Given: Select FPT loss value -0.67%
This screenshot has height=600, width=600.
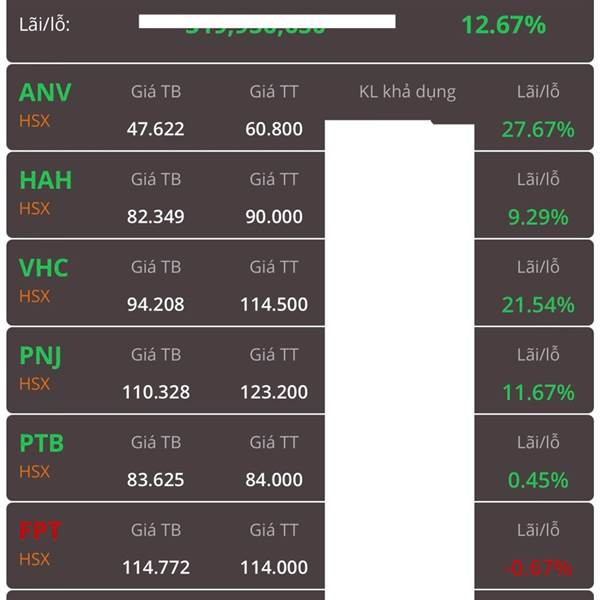Looking at the screenshot, I should point(539,568).
